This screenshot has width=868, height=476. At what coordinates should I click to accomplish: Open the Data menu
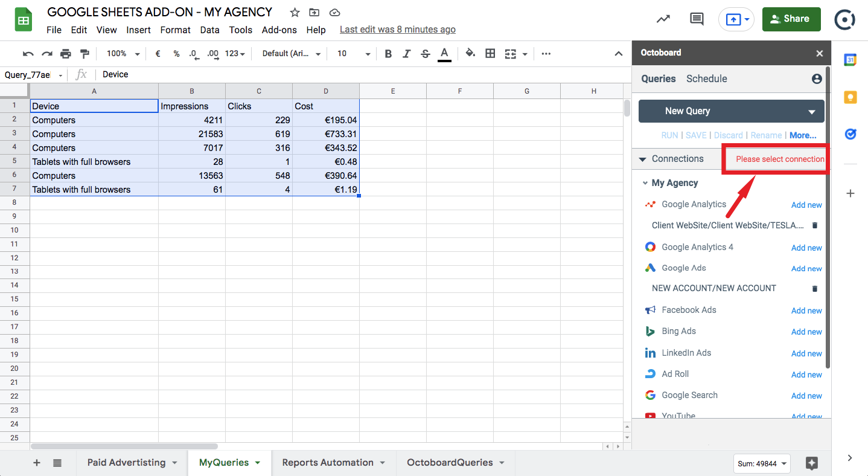209,30
